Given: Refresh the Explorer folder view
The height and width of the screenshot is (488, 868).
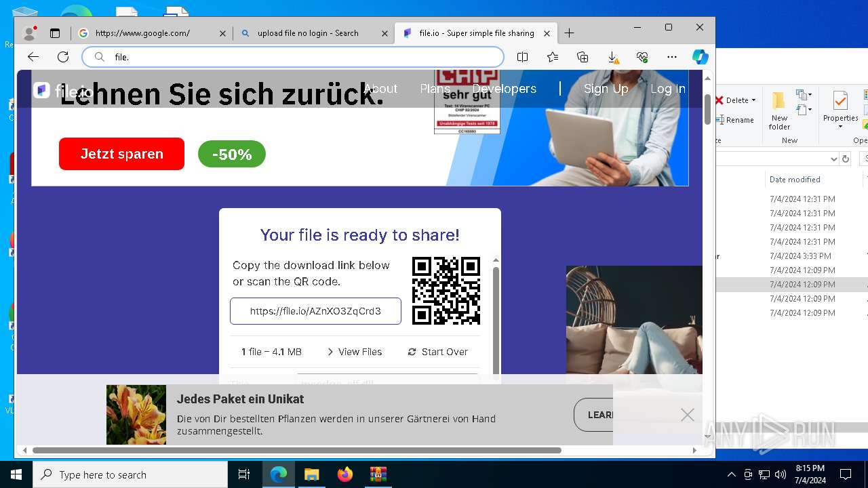Looking at the screenshot, I should coord(846,159).
